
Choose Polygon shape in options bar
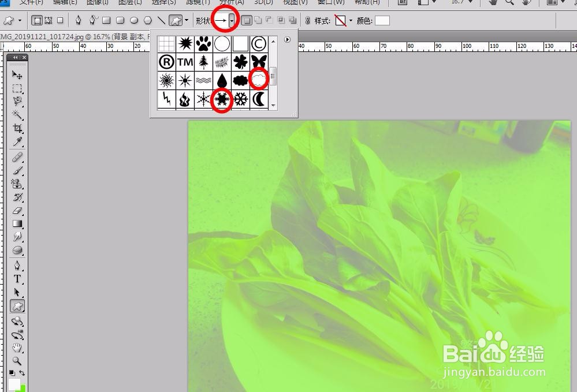pos(147,21)
